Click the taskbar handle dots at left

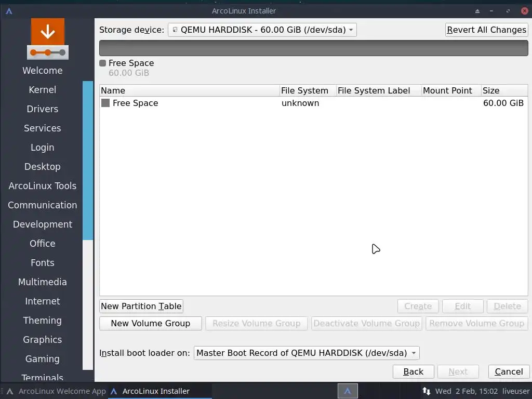coord(2,391)
